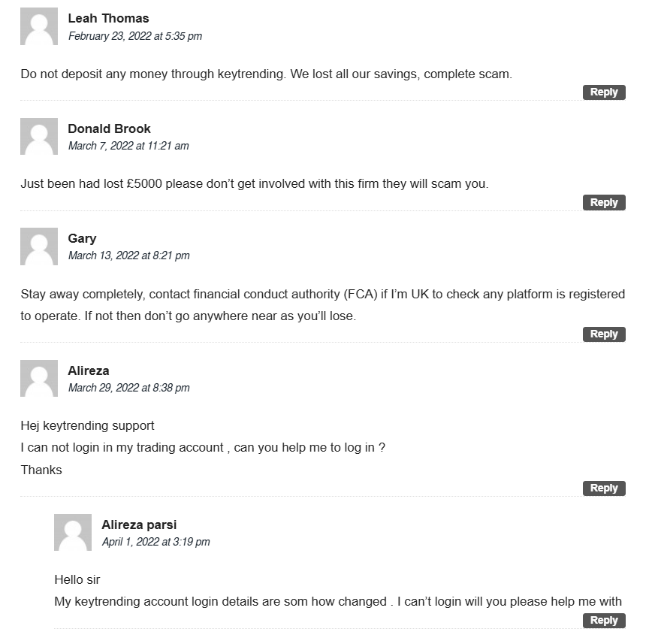
Task: Click Gary's avatar placeholder
Action: (39, 246)
